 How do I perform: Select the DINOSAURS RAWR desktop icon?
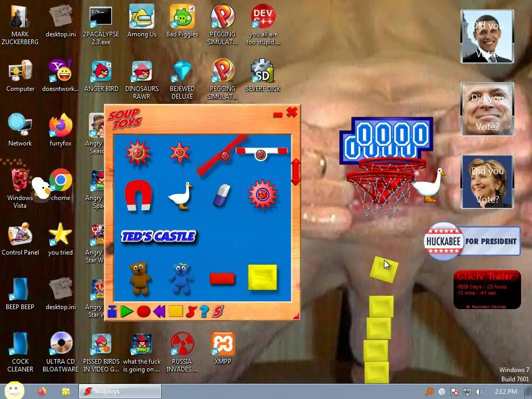tap(142, 79)
